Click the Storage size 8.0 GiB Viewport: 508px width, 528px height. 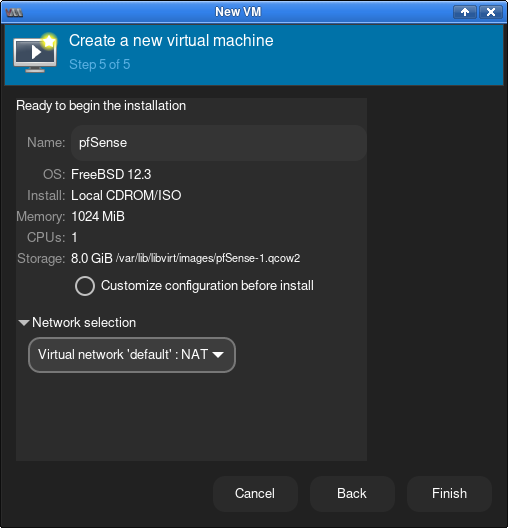tap(92, 259)
